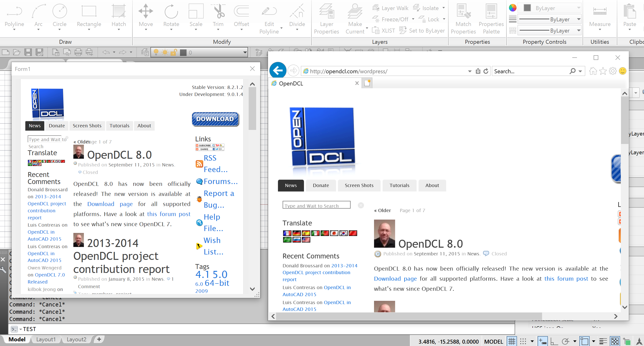Viewport: 644px width, 346px height.
Task: Select the Hatch tool
Action: click(119, 16)
